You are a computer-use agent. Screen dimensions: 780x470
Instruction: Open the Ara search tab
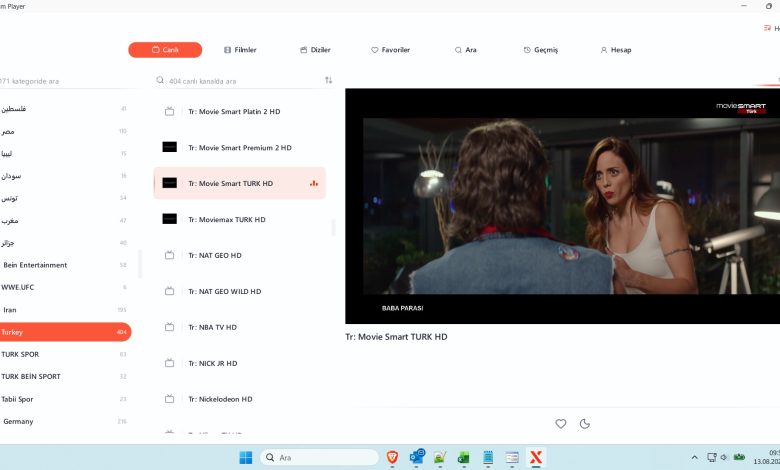tap(466, 50)
